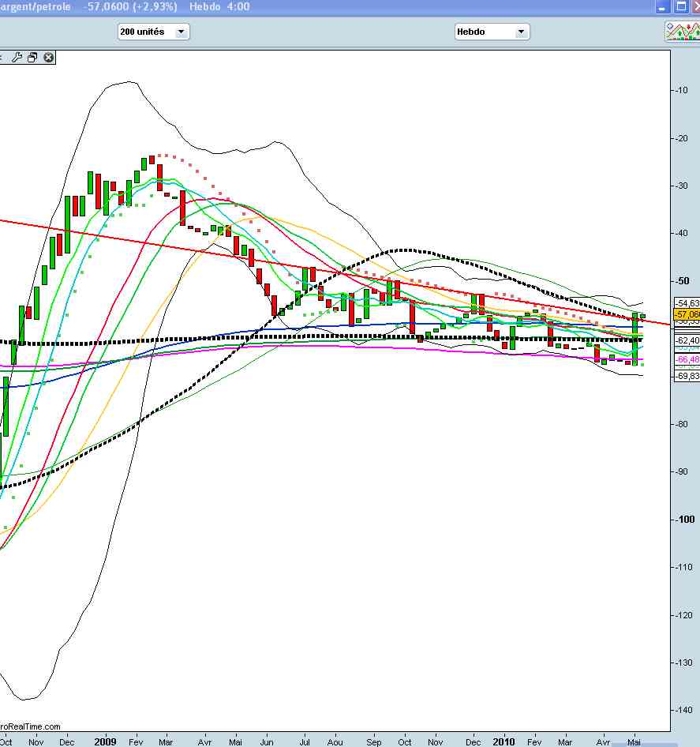Open the indicators chart icon
The width and height of the screenshot is (700, 747).
[681, 32]
